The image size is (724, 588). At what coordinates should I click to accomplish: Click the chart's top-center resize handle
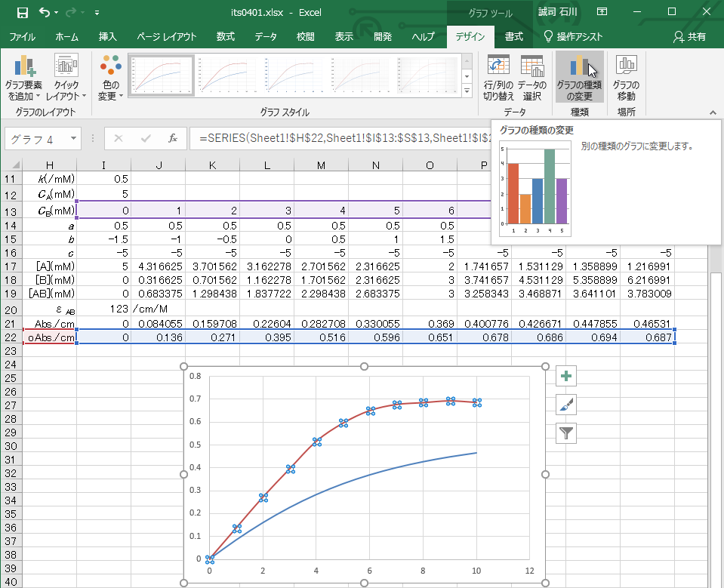(365, 366)
